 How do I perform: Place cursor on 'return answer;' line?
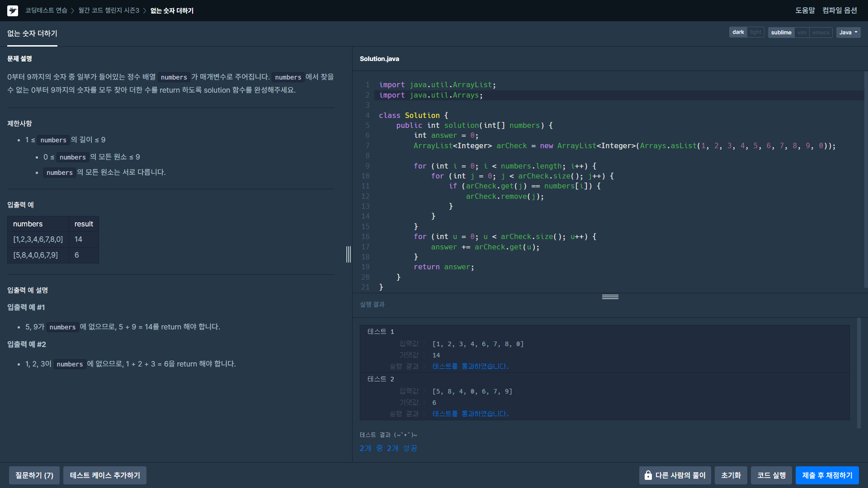coord(443,267)
